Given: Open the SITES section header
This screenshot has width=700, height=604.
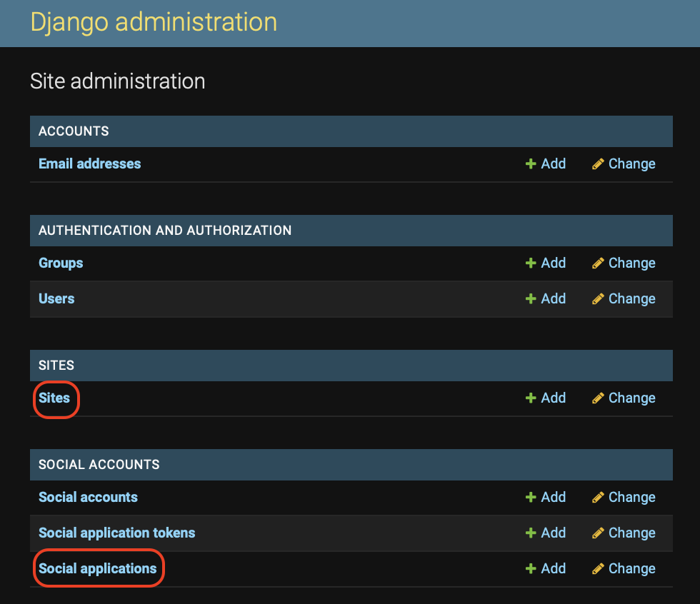Looking at the screenshot, I should (351, 366).
